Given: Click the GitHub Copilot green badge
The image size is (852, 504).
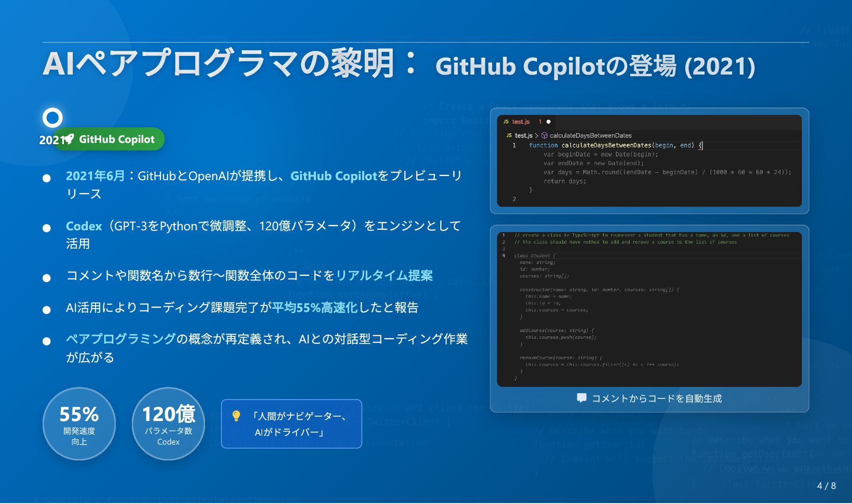Looking at the screenshot, I should 109,139.
